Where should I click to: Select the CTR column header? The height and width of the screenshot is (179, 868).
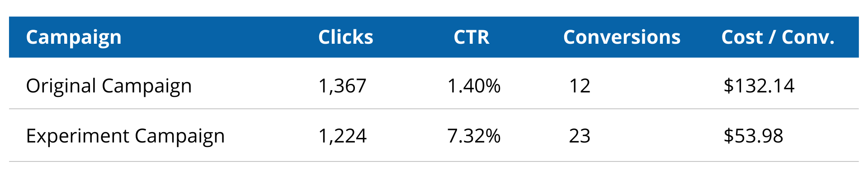point(472,37)
